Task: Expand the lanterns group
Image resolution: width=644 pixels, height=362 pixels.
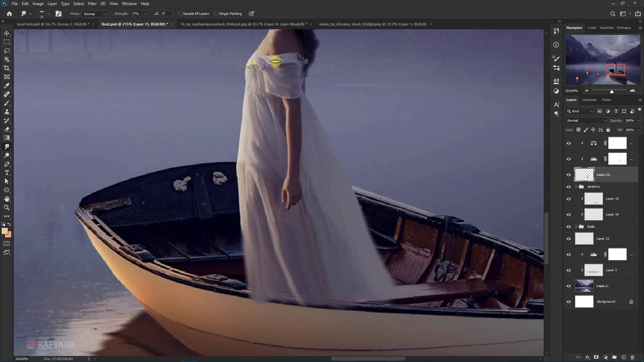Action: (x=576, y=187)
